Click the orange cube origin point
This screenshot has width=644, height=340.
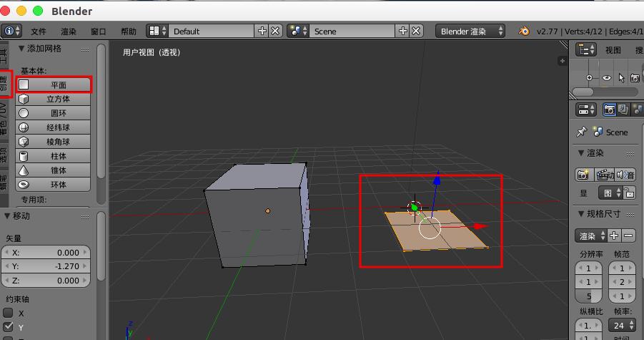click(268, 211)
